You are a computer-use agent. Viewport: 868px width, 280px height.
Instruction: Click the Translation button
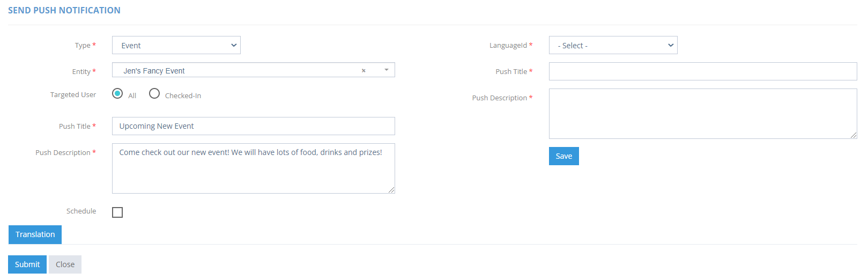click(x=35, y=234)
